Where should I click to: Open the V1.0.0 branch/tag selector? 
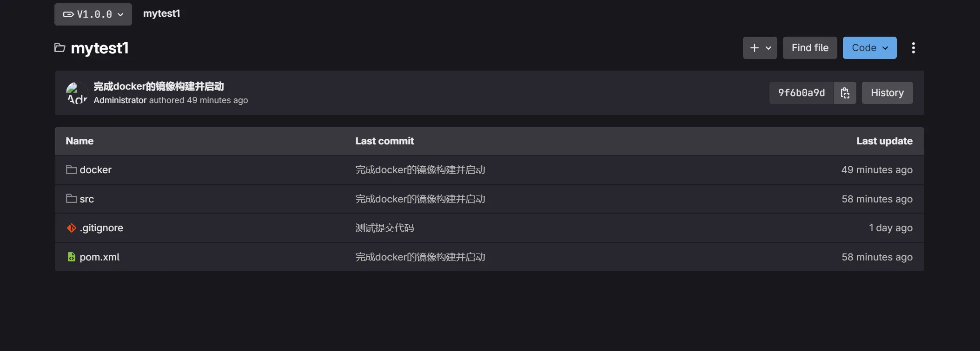pyautogui.click(x=93, y=14)
